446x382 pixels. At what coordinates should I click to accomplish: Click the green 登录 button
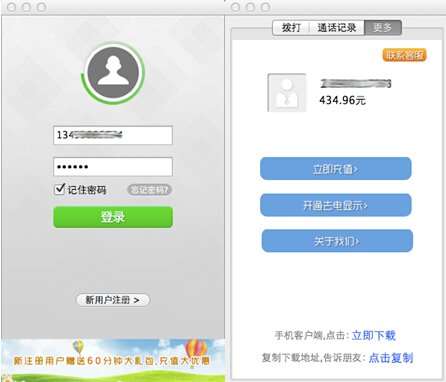tap(113, 217)
